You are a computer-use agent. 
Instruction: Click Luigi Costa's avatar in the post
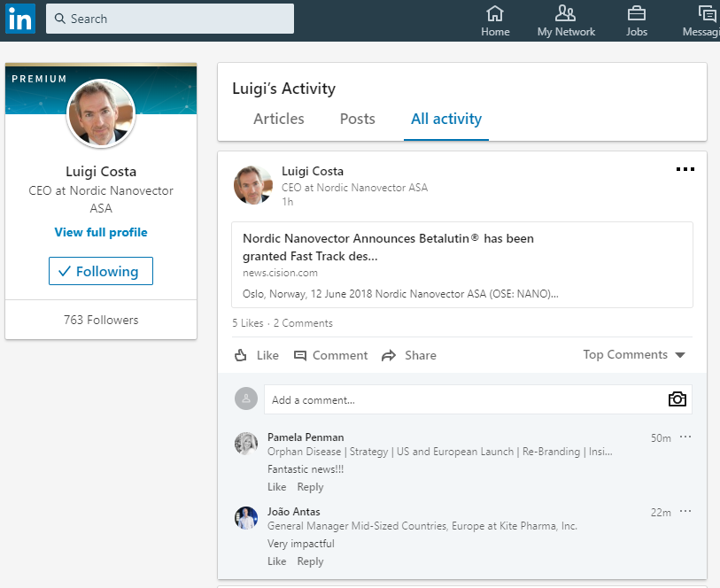(x=253, y=185)
